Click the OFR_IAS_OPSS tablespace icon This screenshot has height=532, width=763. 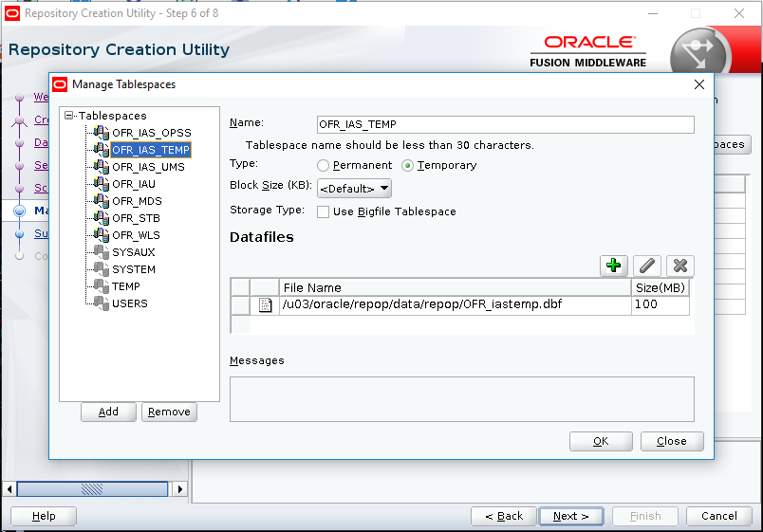[x=102, y=133]
